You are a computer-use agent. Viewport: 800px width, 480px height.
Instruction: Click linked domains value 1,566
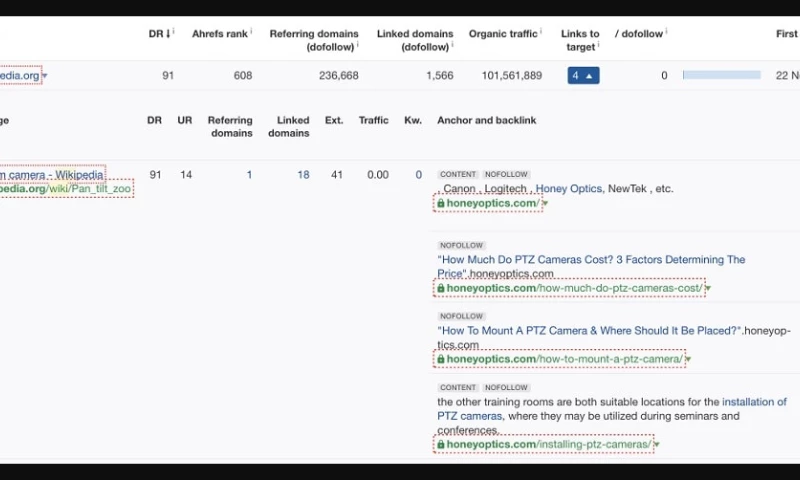(x=440, y=75)
